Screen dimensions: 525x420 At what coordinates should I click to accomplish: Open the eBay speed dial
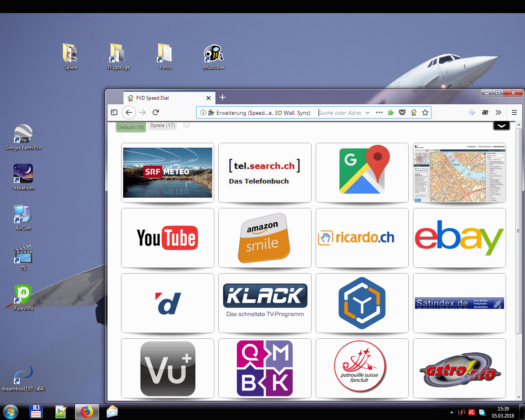click(x=459, y=238)
